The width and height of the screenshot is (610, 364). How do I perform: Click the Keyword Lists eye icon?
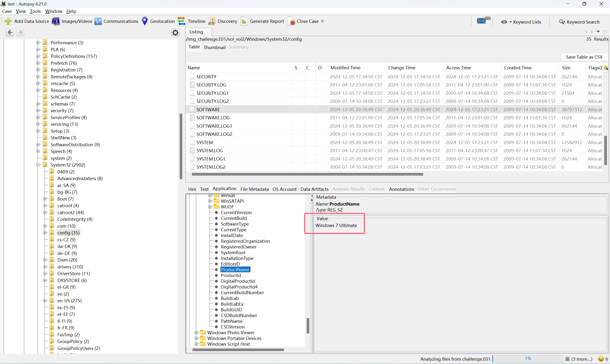coord(504,22)
